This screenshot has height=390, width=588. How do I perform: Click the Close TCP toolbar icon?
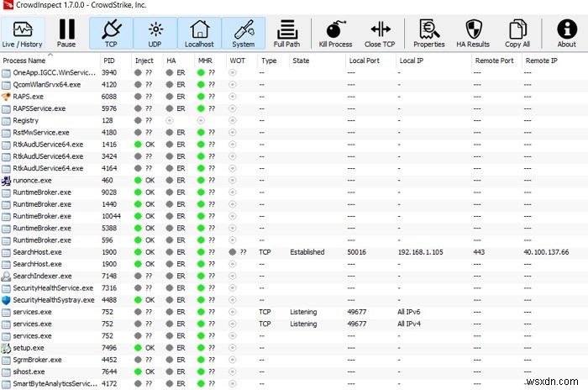click(x=380, y=29)
